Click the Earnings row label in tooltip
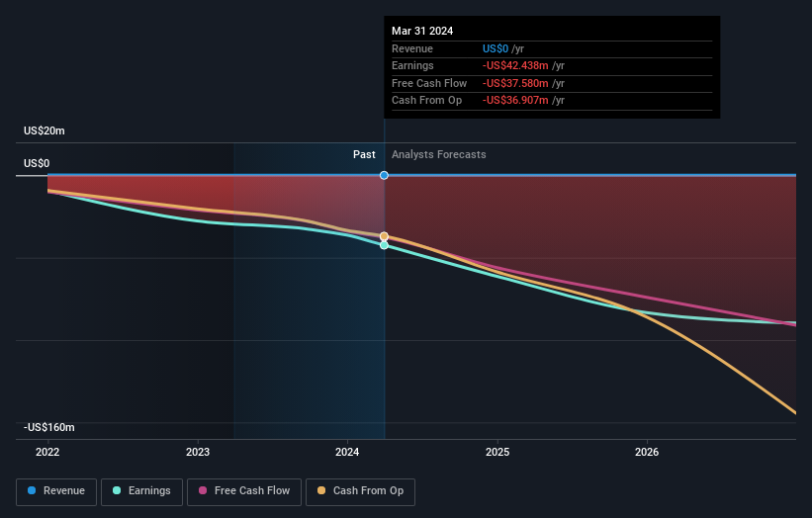Image resolution: width=812 pixels, height=518 pixels. (x=412, y=65)
